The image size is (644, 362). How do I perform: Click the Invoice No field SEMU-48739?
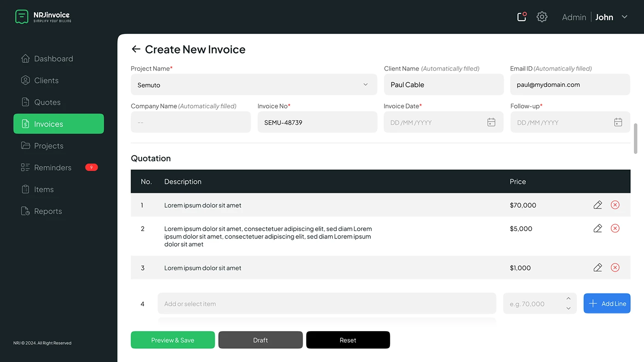(317, 122)
